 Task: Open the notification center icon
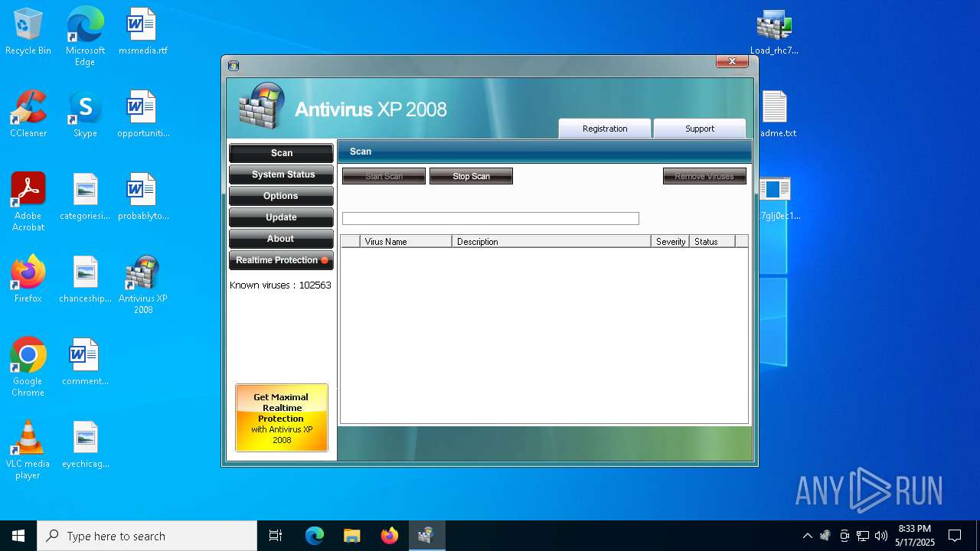coord(955,536)
